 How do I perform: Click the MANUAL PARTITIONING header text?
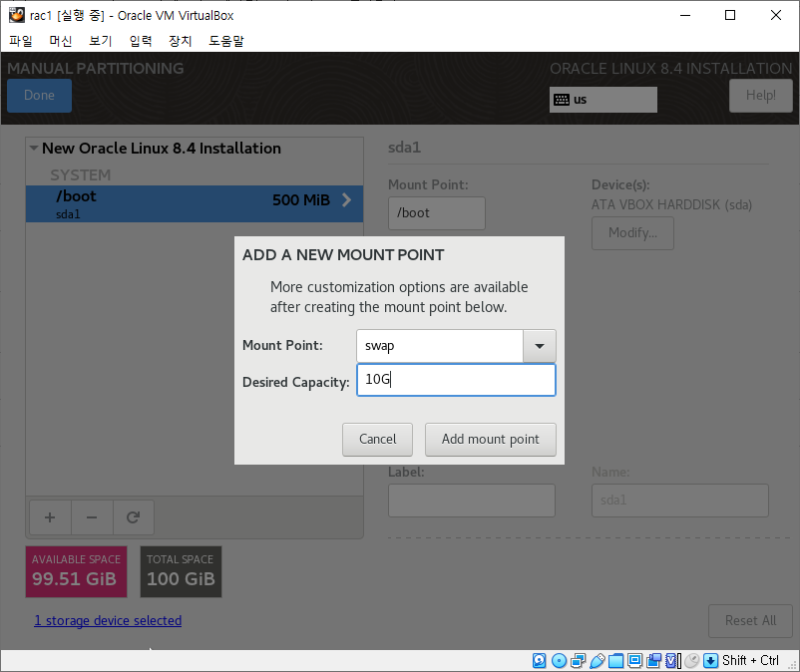coord(96,69)
